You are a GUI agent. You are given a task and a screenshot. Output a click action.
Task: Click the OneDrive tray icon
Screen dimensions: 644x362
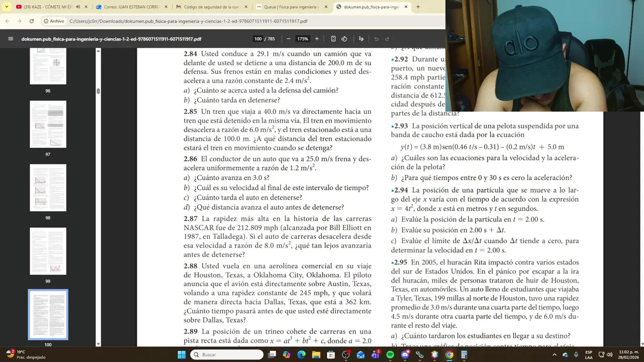coord(566,354)
